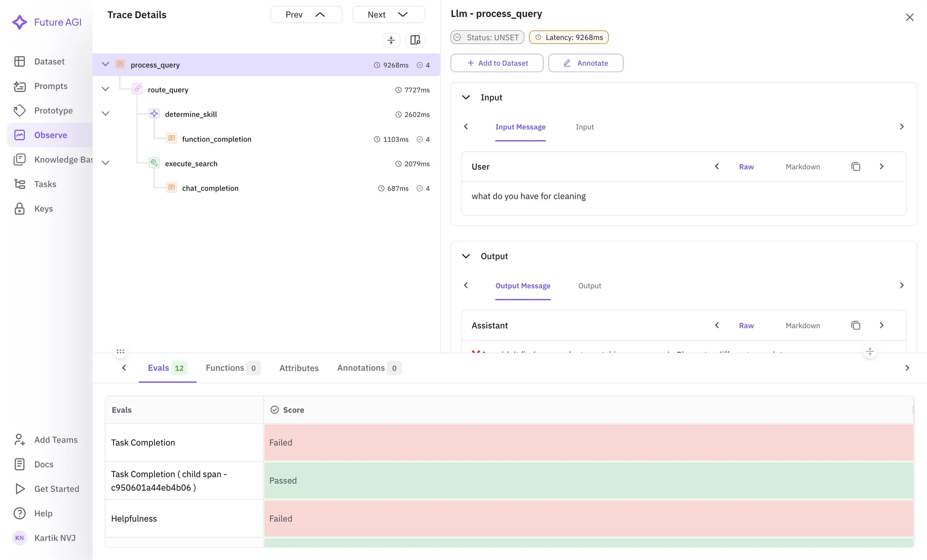Open the Dataset sidebar icon
This screenshot has height=560, width=927.
[x=19, y=62]
